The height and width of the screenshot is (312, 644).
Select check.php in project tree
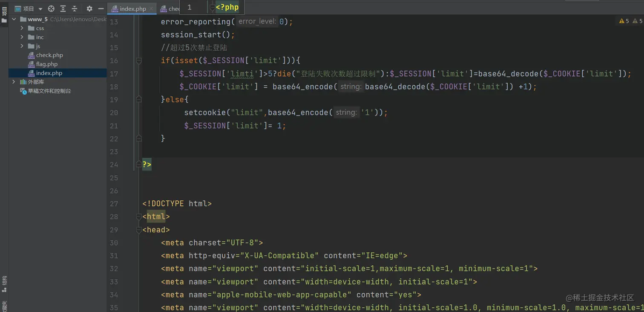point(49,55)
